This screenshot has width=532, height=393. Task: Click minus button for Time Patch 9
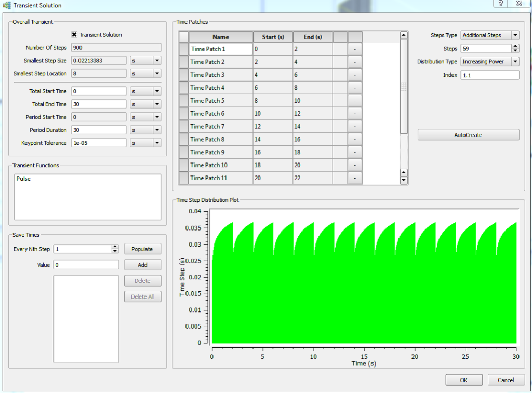pyautogui.click(x=354, y=152)
